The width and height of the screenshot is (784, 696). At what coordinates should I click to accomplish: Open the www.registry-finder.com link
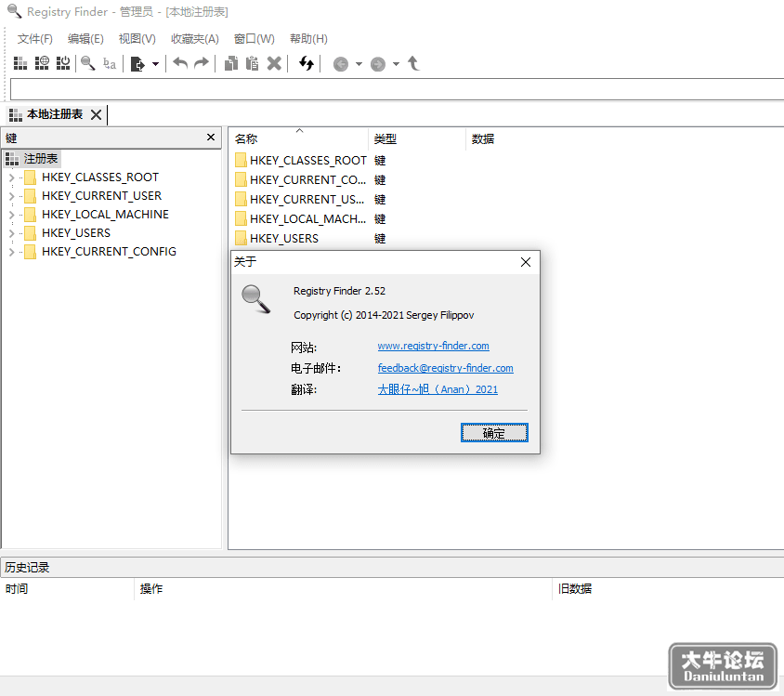(x=433, y=346)
